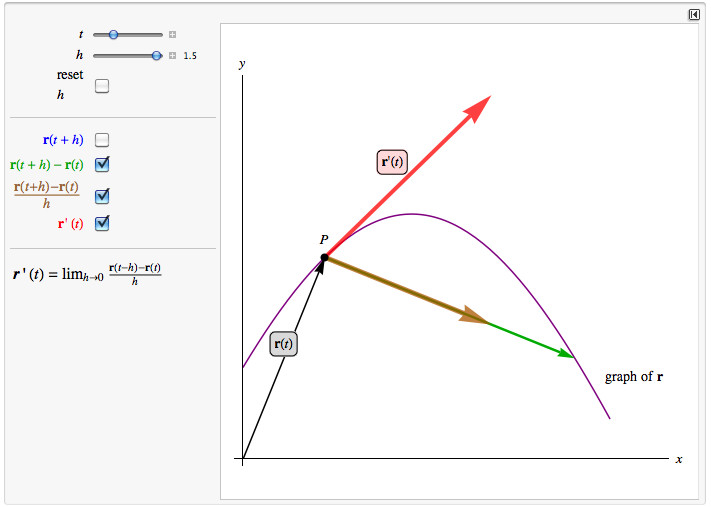Expand the h slider controls plus icon
Image resolution: width=711 pixels, height=507 pixels.
tap(172, 55)
